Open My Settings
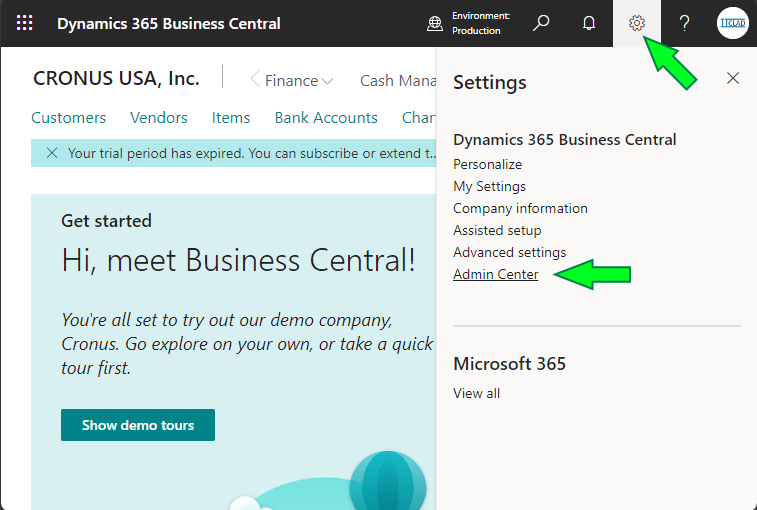 pos(489,186)
